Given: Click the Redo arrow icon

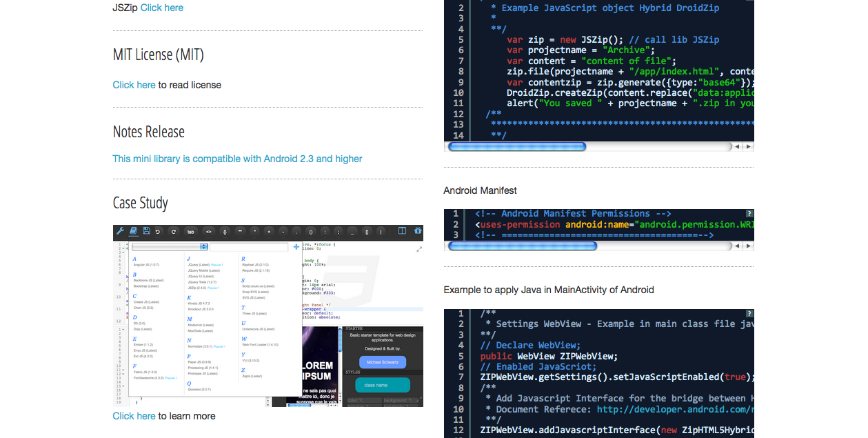Looking at the screenshot, I should coord(173,231).
